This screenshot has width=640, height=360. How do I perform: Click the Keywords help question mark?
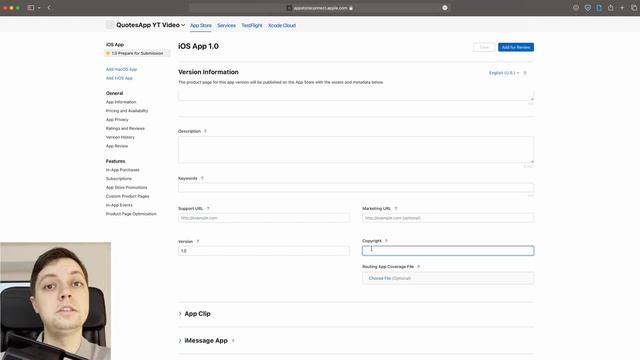pyautogui.click(x=202, y=178)
